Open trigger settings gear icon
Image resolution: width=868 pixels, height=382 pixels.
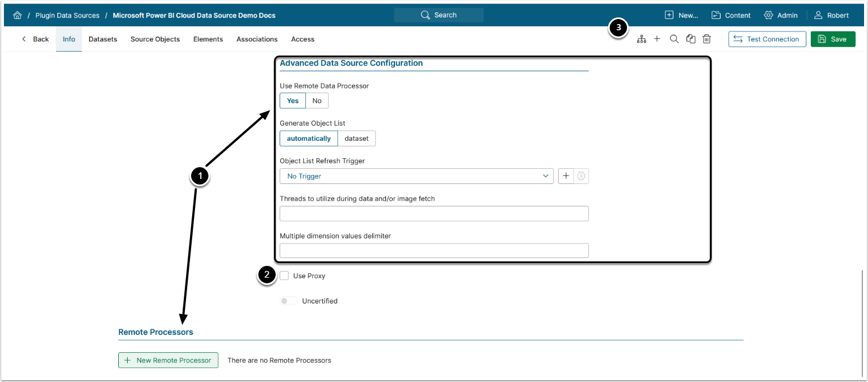581,176
